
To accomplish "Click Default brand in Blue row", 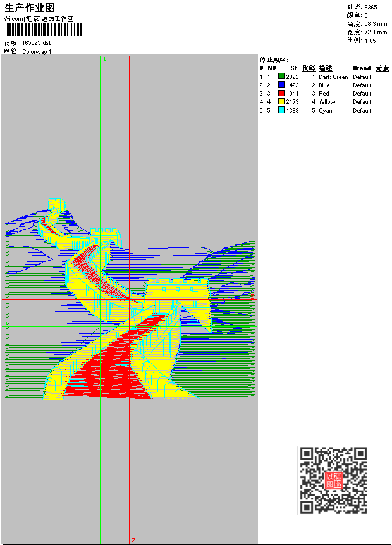I will coord(362,85).
